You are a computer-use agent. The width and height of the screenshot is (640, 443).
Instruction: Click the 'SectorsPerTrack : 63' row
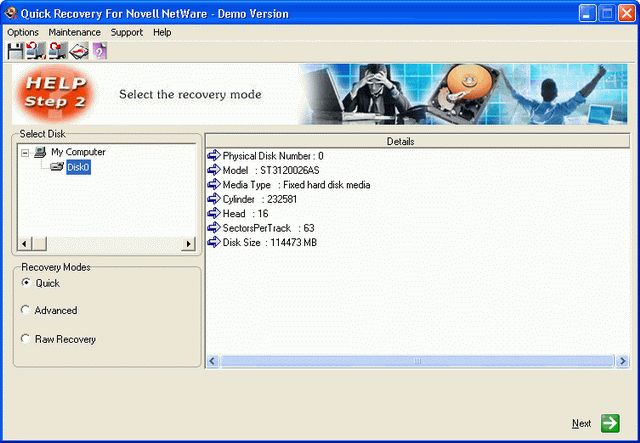269,228
